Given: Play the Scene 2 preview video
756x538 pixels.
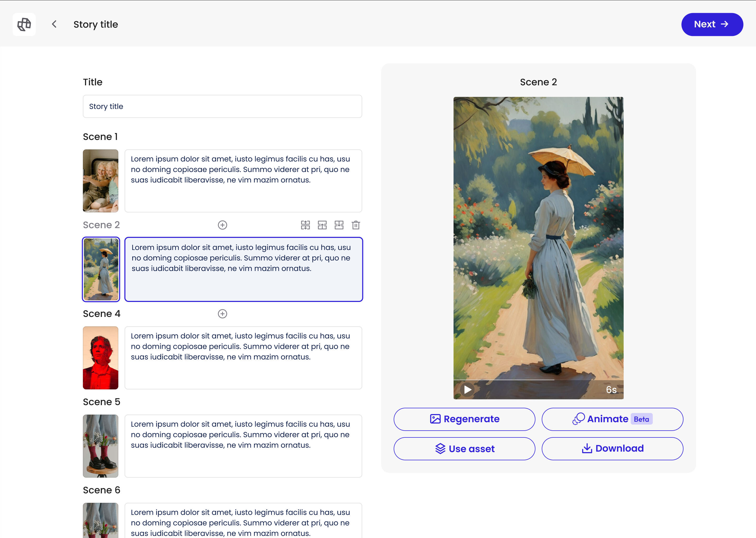Looking at the screenshot, I should click(x=468, y=390).
